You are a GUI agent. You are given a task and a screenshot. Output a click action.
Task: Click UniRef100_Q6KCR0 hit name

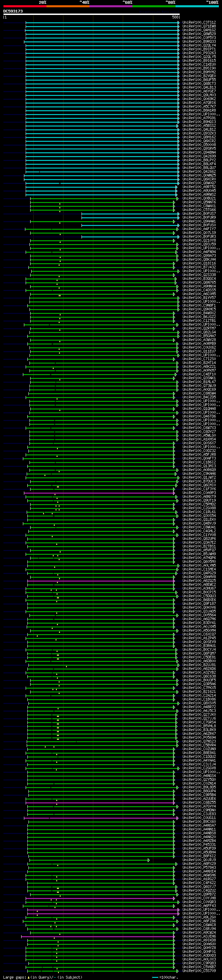(x=199, y=179)
